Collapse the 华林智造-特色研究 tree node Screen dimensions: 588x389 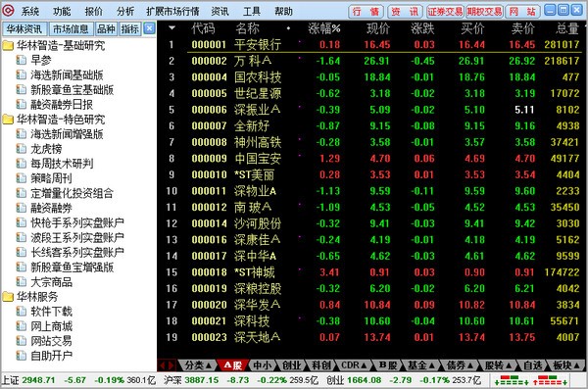tap(8, 120)
